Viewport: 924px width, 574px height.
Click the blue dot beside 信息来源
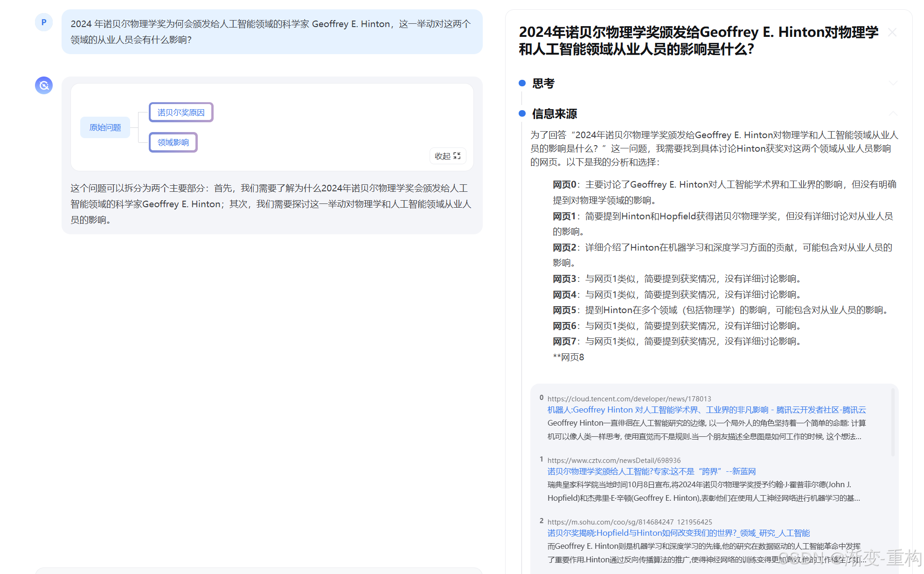point(522,114)
